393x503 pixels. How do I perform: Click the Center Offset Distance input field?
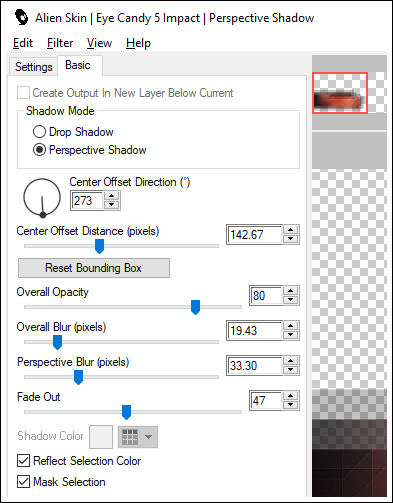[x=255, y=235]
